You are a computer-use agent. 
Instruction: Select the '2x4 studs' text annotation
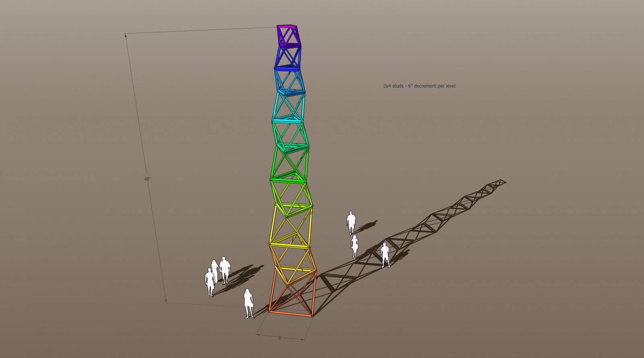pyautogui.click(x=419, y=86)
